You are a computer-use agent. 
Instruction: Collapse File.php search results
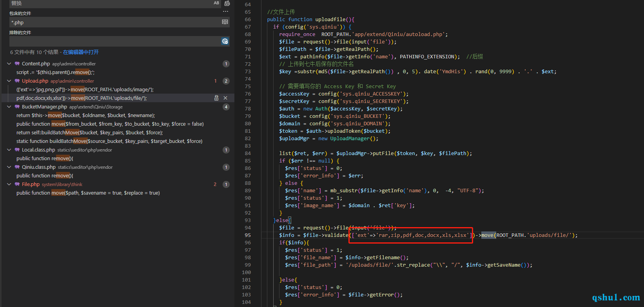coord(9,184)
